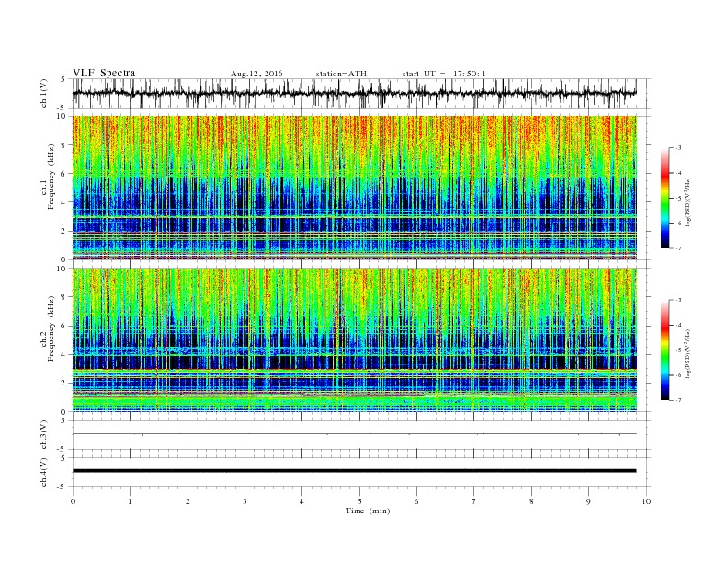The width and height of the screenshot is (728, 563).
Task: Click the "-7" label on ch.2 colorbar
Action: click(x=678, y=400)
